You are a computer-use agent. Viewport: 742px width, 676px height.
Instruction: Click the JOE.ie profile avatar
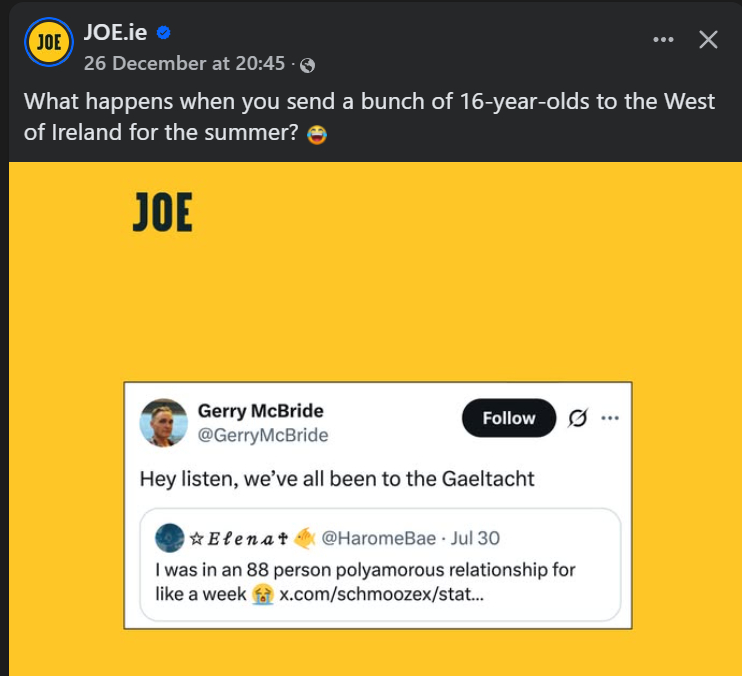pyautogui.click(x=45, y=42)
